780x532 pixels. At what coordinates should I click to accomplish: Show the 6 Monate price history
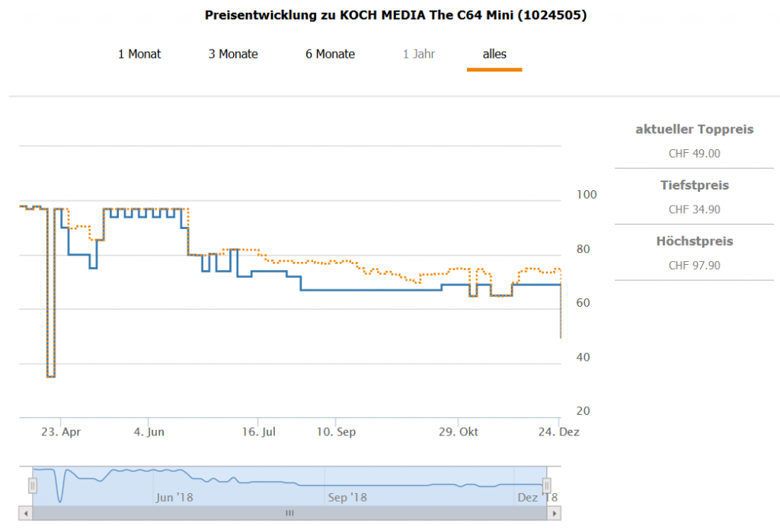pos(330,54)
